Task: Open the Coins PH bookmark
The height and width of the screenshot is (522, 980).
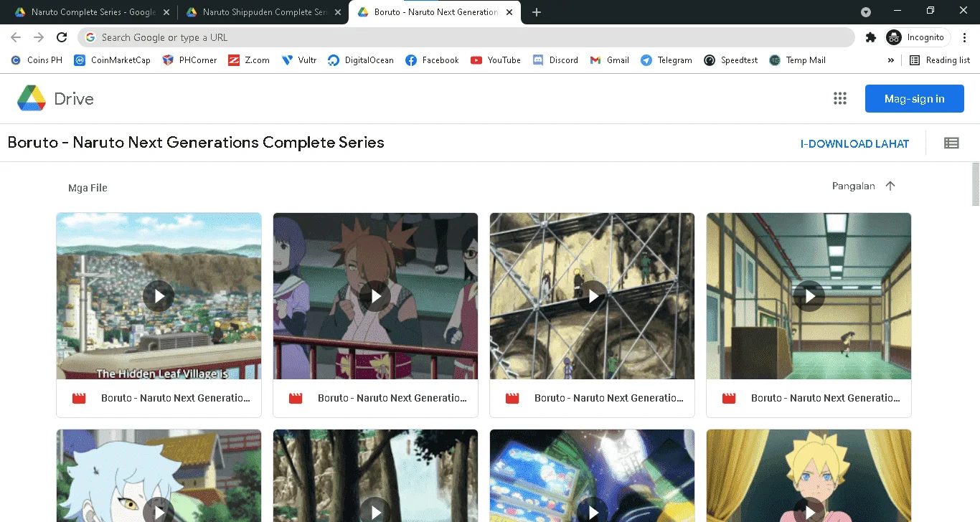Action: (37, 60)
